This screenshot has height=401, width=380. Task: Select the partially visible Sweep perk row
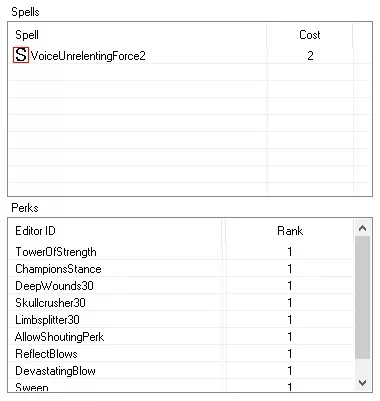click(181, 386)
